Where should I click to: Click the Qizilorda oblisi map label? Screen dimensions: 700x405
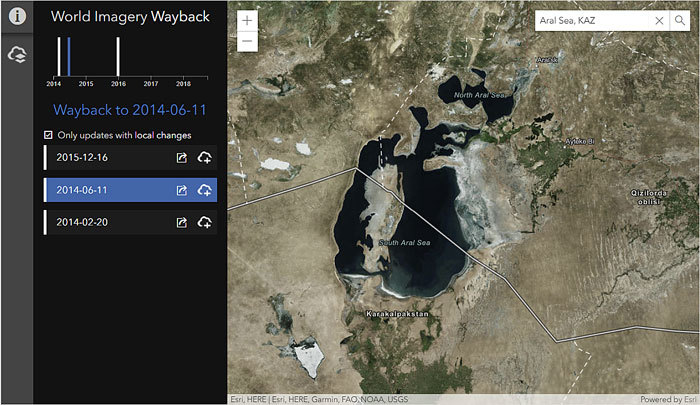point(649,197)
